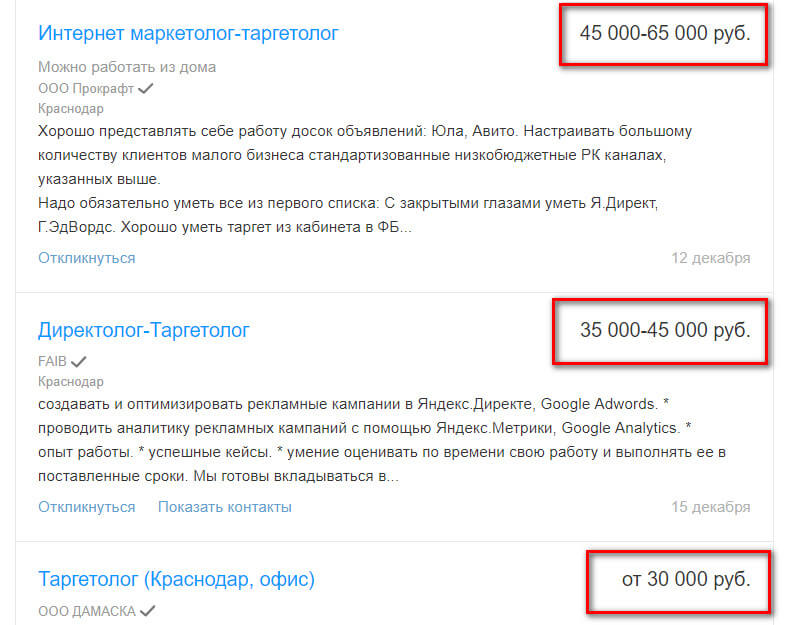Click Откликнуться under the Директолог-Таргетолог vacancy
This screenshot has height=625, width=787.
coord(87,507)
